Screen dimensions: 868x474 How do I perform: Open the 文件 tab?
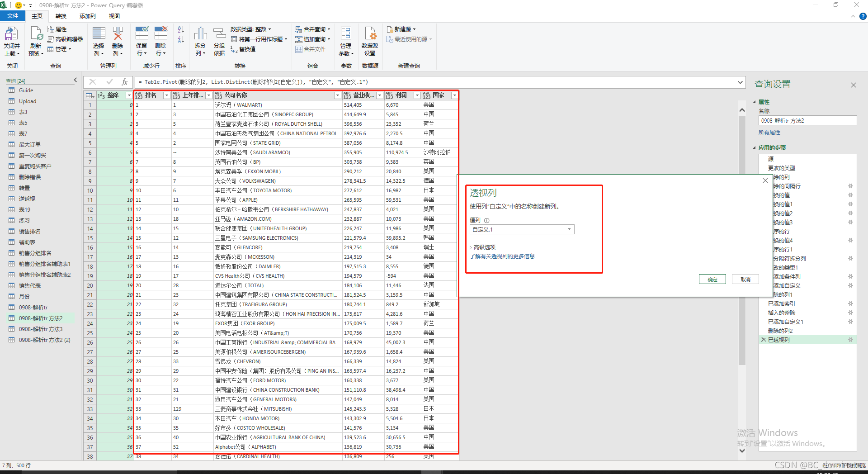[x=13, y=16]
